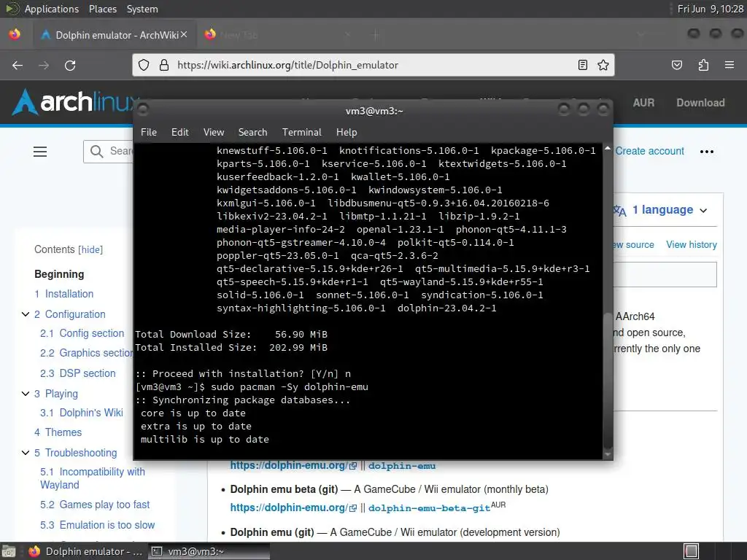Open Pocket save icon in Firefox toolbar
The image size is (747, 560).
tap(677, 65)
